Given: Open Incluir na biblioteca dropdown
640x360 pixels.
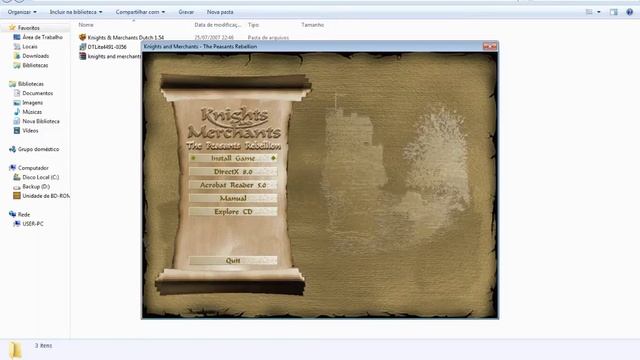Looking at the screenshot, I should [76, 12].
